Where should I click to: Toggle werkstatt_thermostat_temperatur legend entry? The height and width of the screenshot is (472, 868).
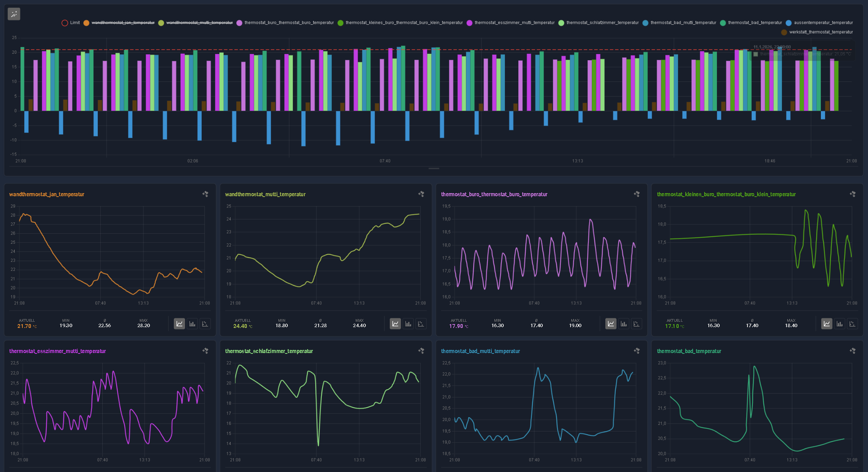(820, 32)
